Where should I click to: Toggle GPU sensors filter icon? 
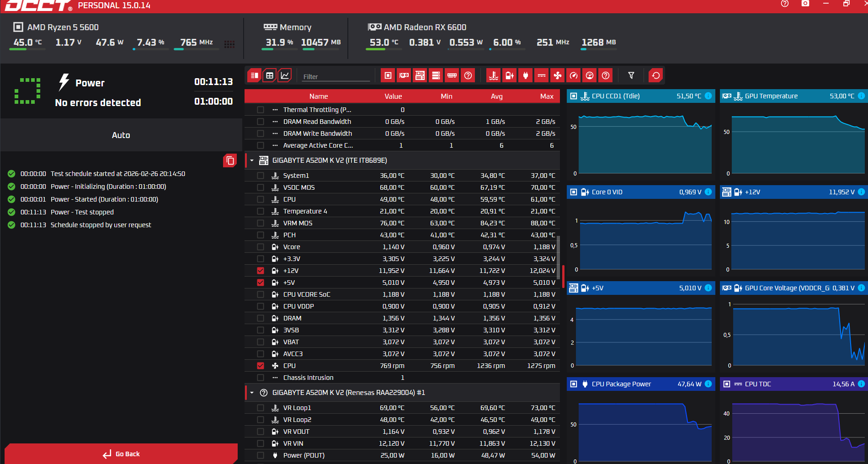pyautogui.click(x=404, y=75)
